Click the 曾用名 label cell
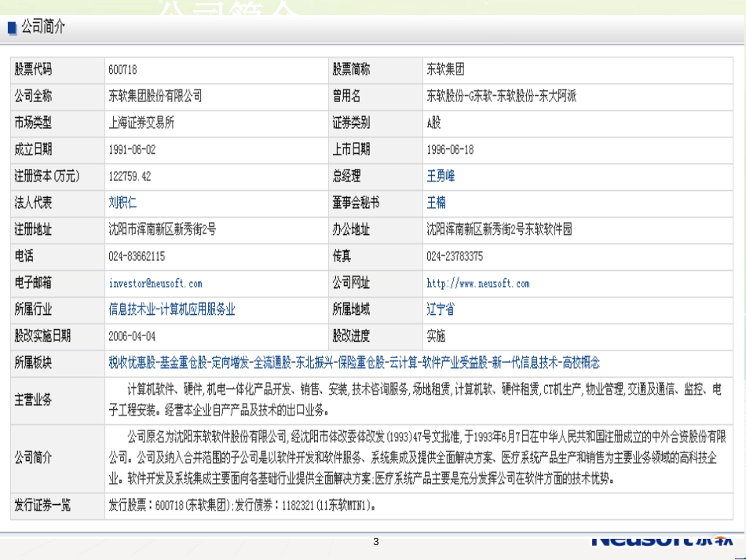The height and width of the screenshot is (560, 746). pos(375,97)
